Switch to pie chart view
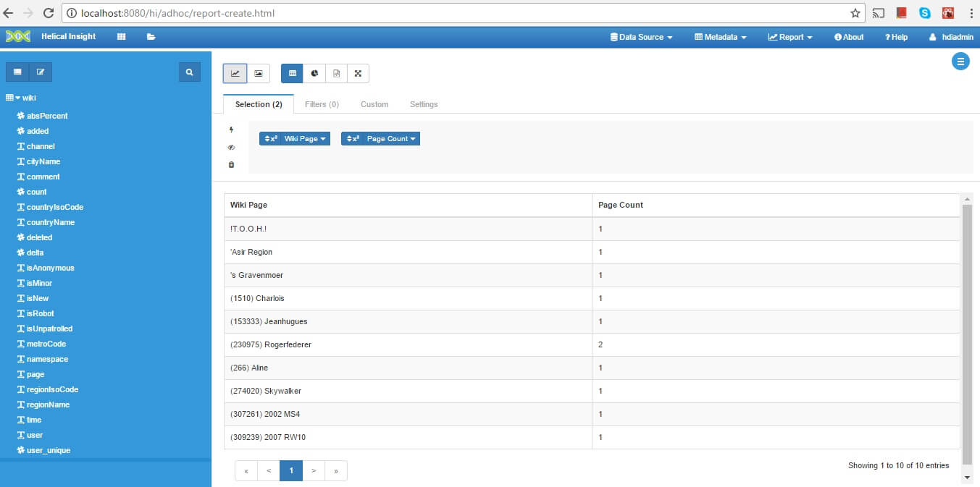The width and height of the screenshot is (980, 487). (x=314, y=73)
